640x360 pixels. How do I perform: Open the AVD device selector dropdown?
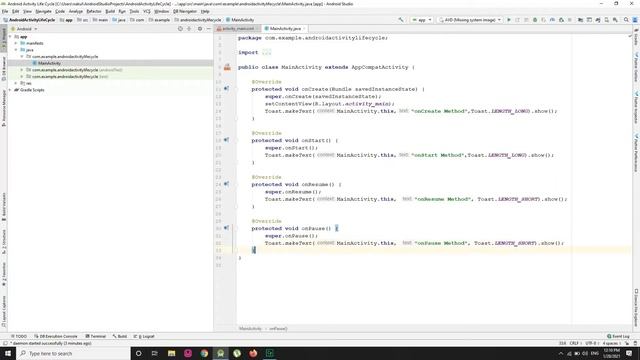(469, 20)
